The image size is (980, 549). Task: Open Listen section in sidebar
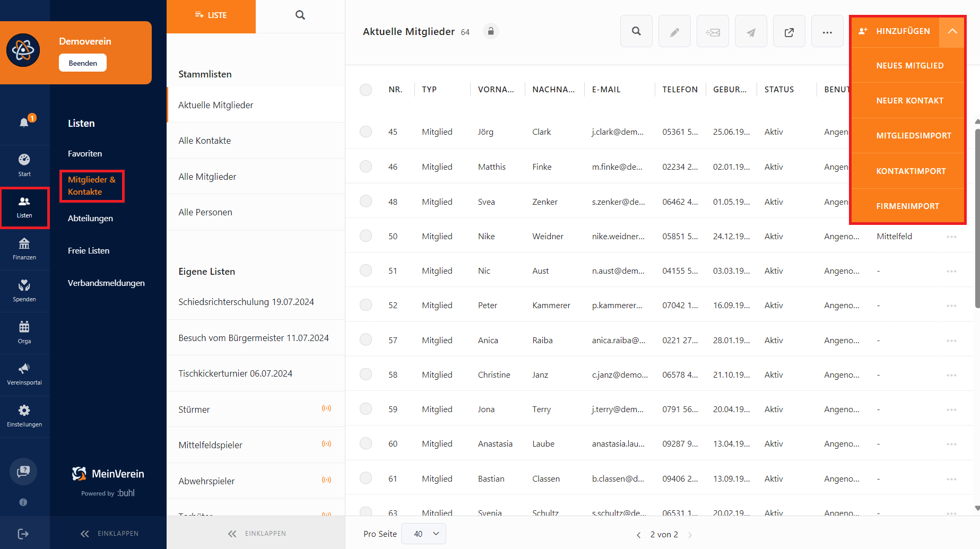pyautogui.click(x=24, y=207)
